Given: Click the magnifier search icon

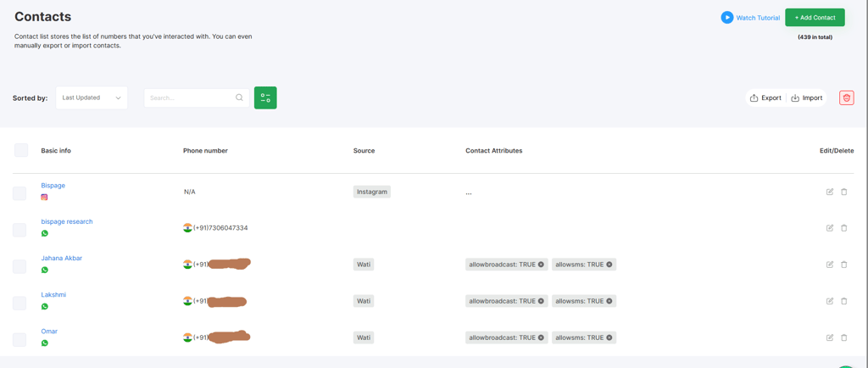Looking at the screenshot, I should point(239,98).
